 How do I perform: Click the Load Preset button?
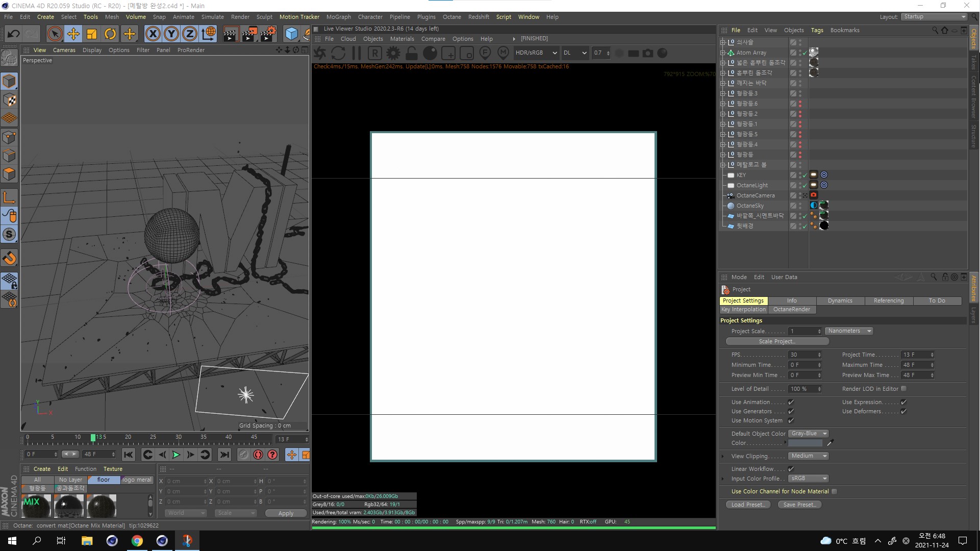tap(748, 505)
